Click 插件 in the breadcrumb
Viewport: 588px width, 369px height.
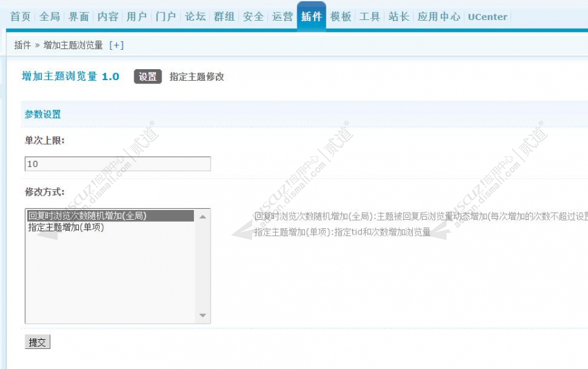[23, 45]
